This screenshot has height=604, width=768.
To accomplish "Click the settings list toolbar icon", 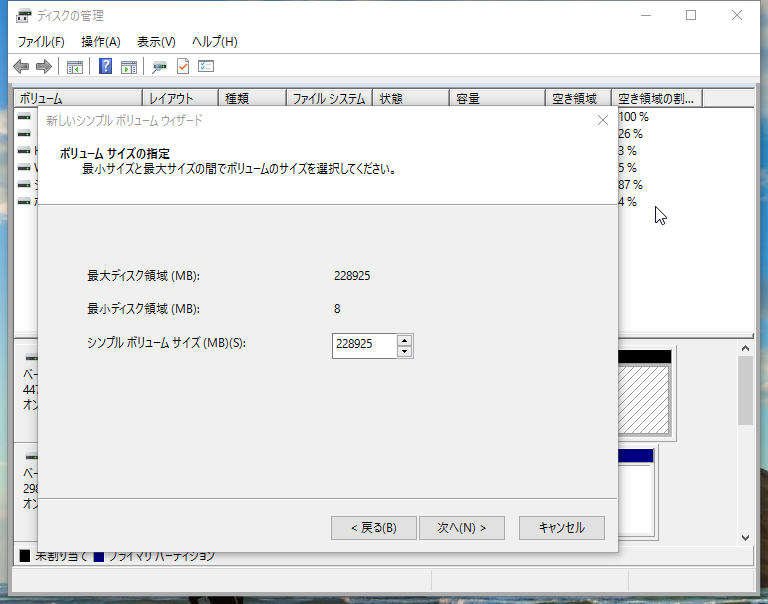I will 206,66.
